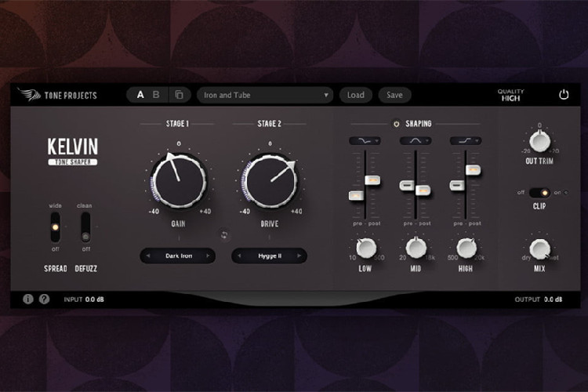Toggle the Shaping section power icon
This screenshot has height=392, width=588.
396,124
